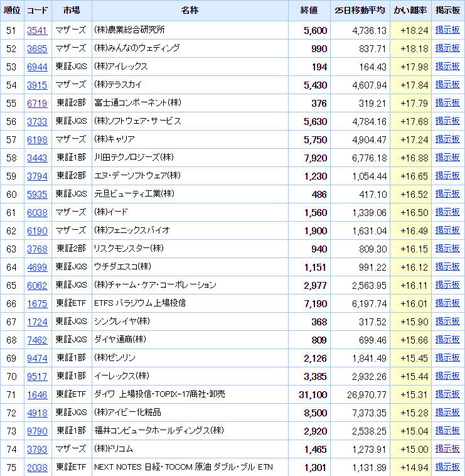The height and width of the screenshot is (476, 465).
Task: Open stock code 9474 link
Action: (x=37, y=359)
